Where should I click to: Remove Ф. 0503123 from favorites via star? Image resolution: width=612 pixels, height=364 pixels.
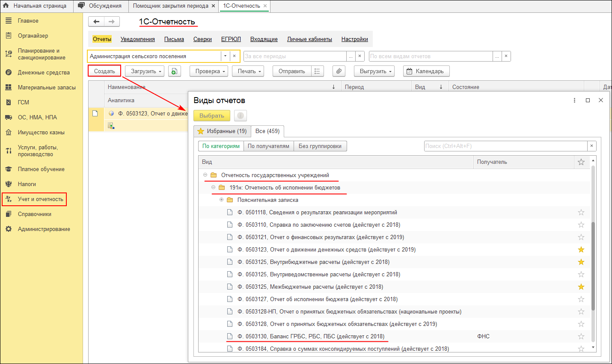[581, 249]
